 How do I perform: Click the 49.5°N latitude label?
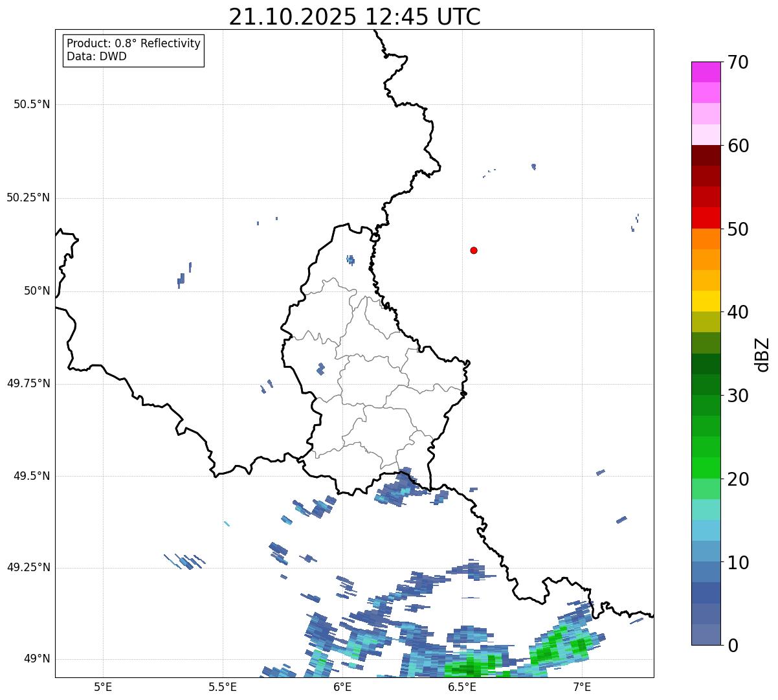32,476
